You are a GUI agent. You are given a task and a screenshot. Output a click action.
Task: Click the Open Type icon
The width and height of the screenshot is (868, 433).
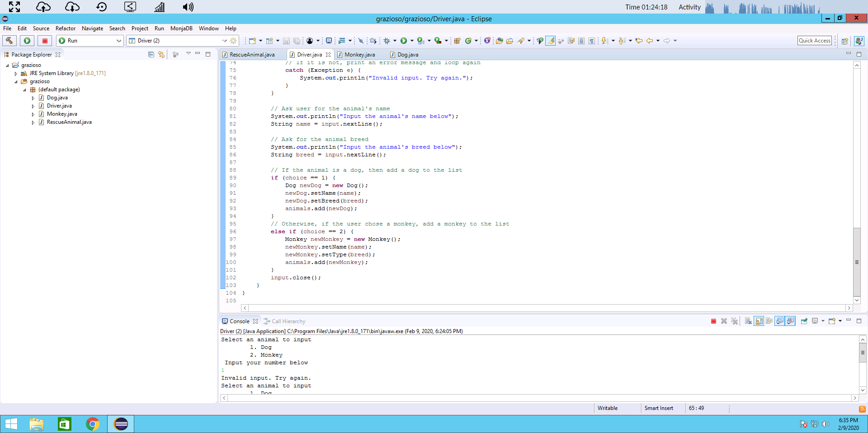pos(500,41)
